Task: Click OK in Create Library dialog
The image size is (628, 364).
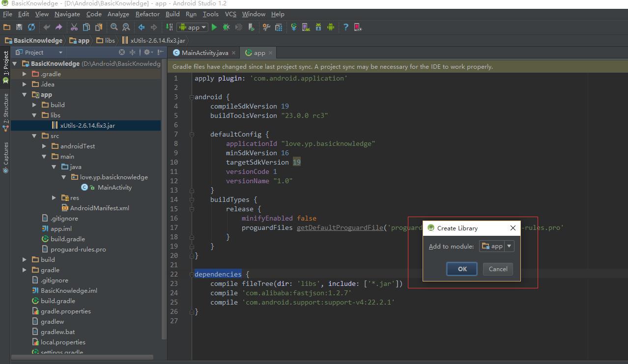Action: (462, 269)
